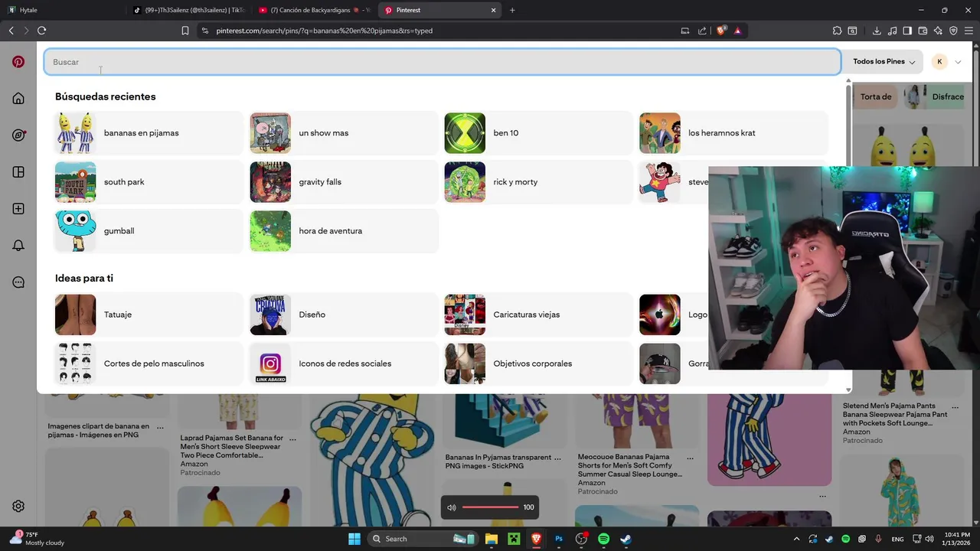Open the weather widget showing 75°F
The image size is (980, 551).
point(37,539)
